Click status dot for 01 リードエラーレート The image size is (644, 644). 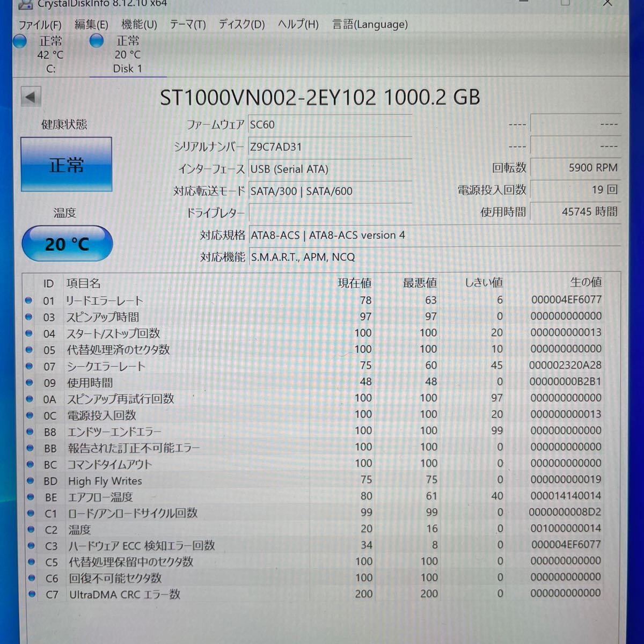tap(28, 301)
